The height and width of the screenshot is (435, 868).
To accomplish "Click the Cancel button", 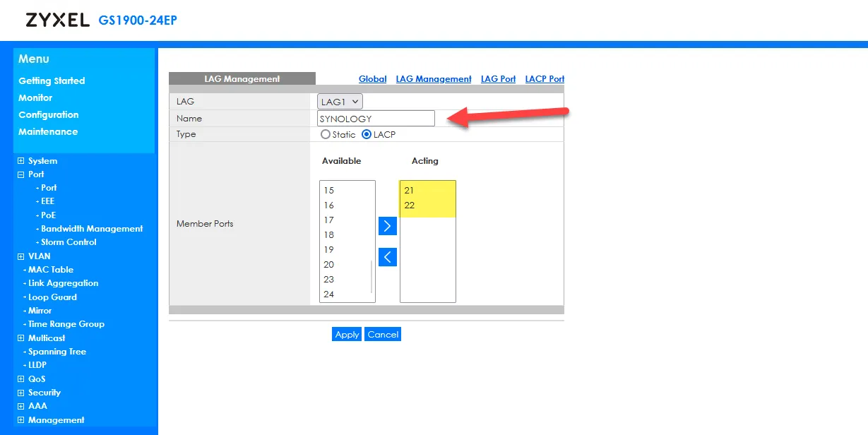I will coord(383,335).
